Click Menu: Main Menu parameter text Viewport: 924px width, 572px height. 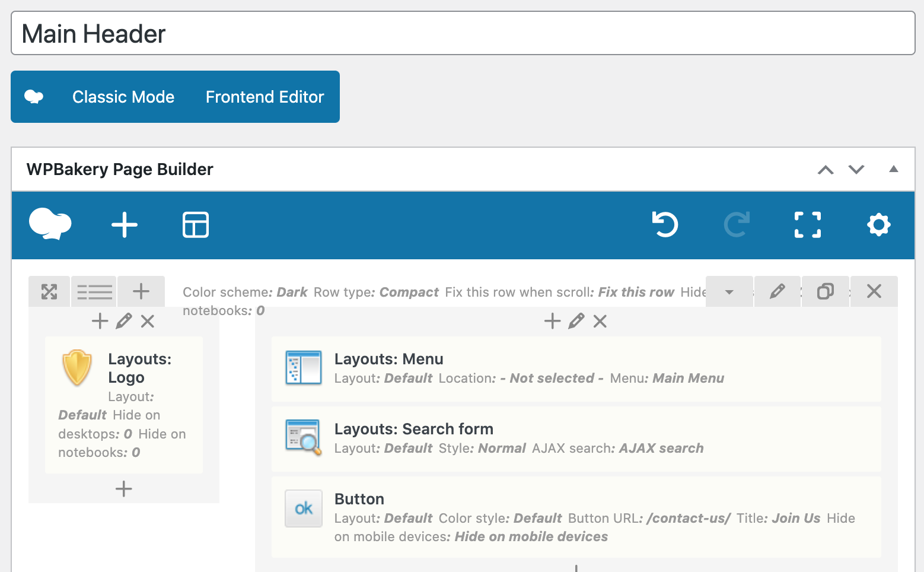click(x=667, y=378)
